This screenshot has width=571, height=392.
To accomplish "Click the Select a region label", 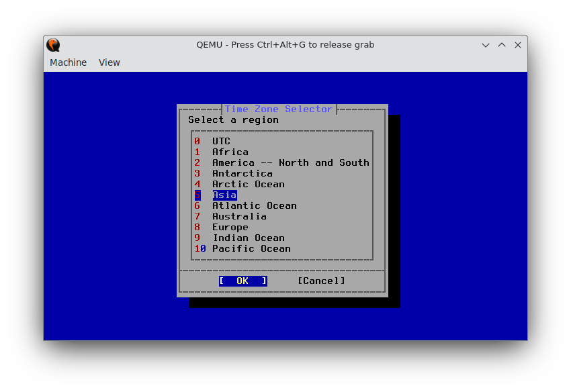I will pos(232,119).
